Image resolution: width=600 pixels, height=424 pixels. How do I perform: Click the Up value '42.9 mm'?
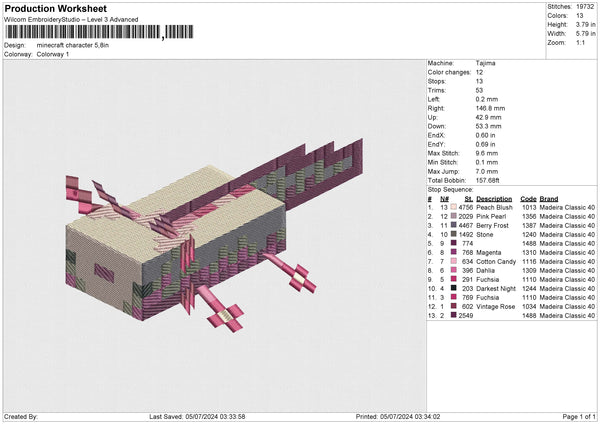[488, 117]
